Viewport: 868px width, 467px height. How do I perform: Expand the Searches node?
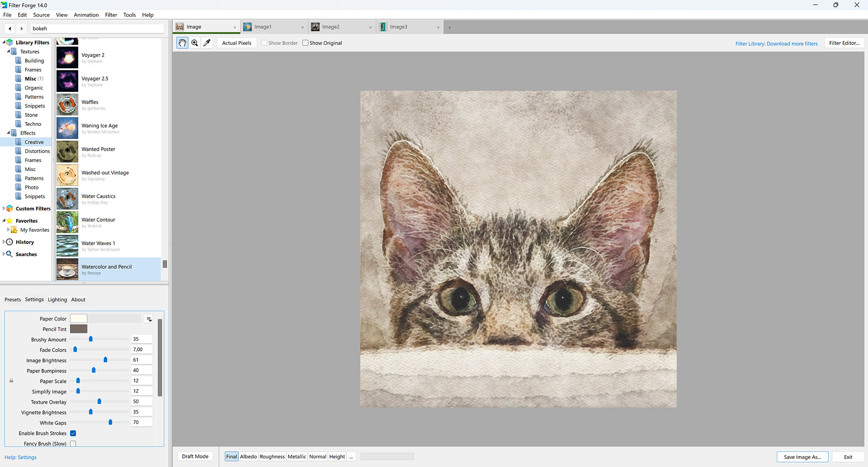click(x=4, y=254)
